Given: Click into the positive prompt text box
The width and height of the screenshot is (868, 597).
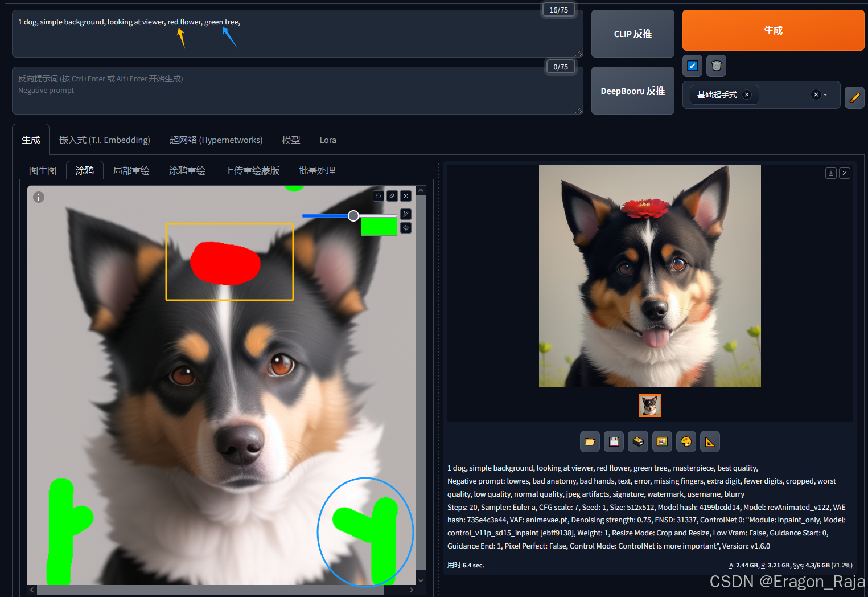Looking at the screenshot, I should [297, 34].
